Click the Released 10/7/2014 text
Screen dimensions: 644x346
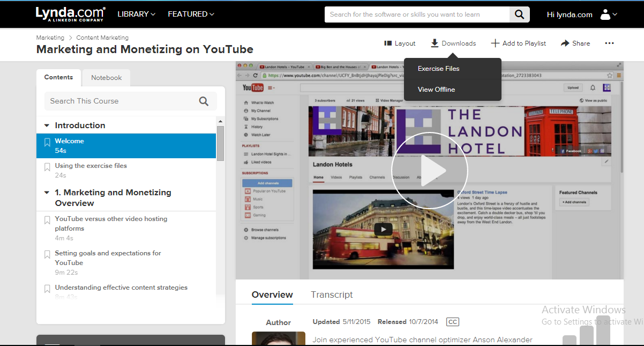pyautogui.click(x=408, y=322)
